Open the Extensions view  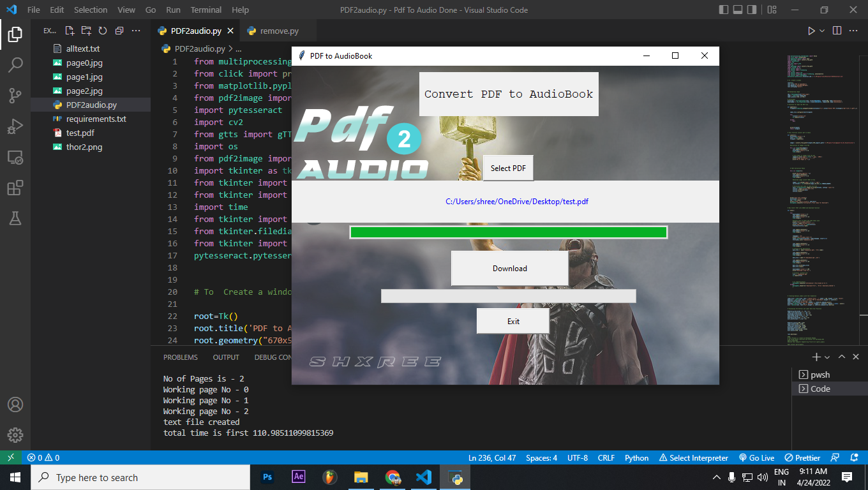point(15,188)
